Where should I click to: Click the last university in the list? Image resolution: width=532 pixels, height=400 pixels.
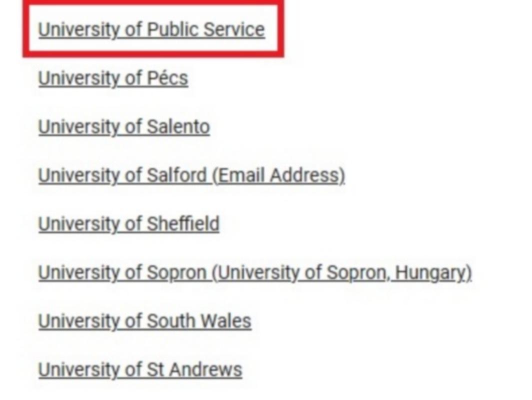[x=140, y=369]
